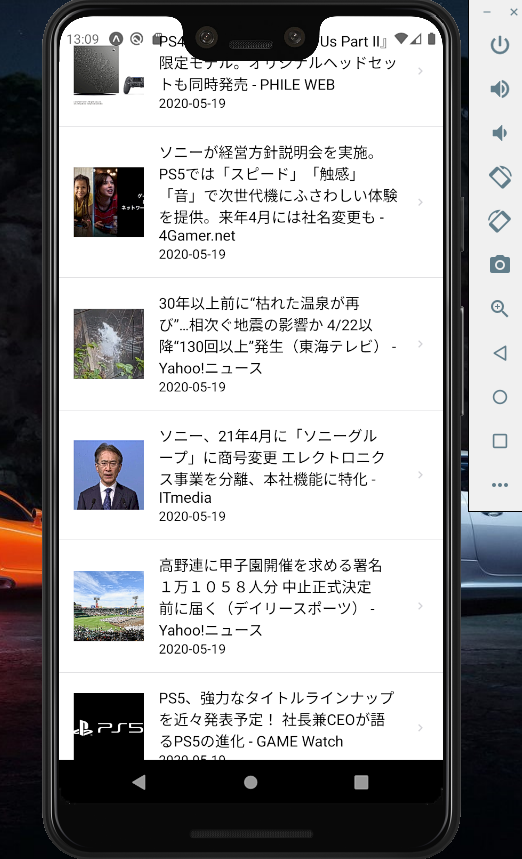Raise volume with the emulator volume up icon
The image size is (522, 859).
pyautogui.click(x=500, y=89)
